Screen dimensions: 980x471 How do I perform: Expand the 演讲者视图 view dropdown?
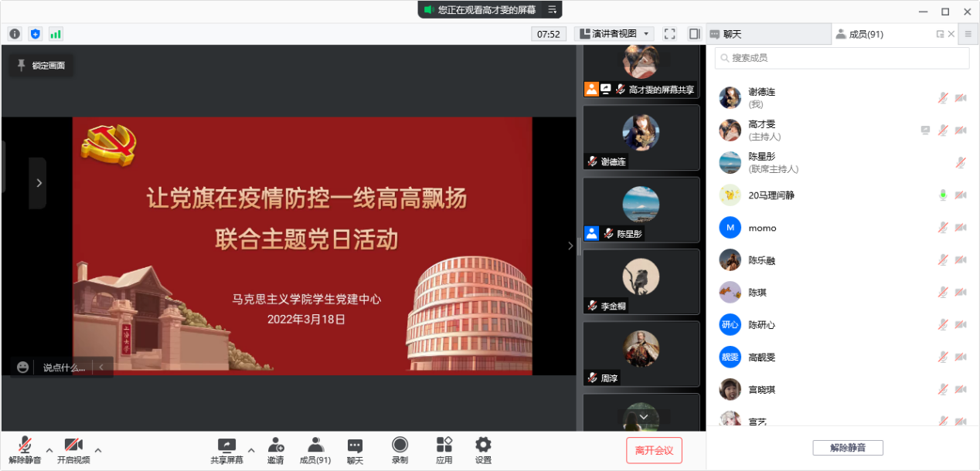[x=614, y=34]
